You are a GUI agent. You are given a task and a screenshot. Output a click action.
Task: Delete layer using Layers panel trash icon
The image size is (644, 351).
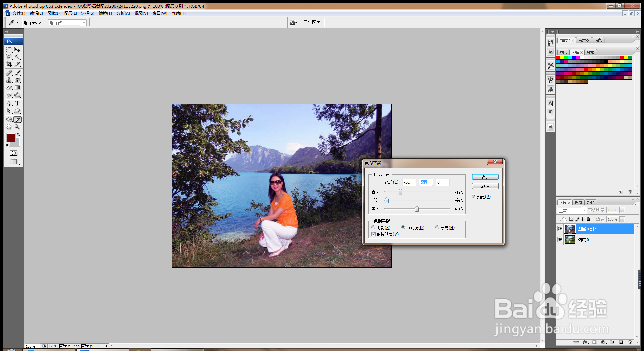point(630,342)
